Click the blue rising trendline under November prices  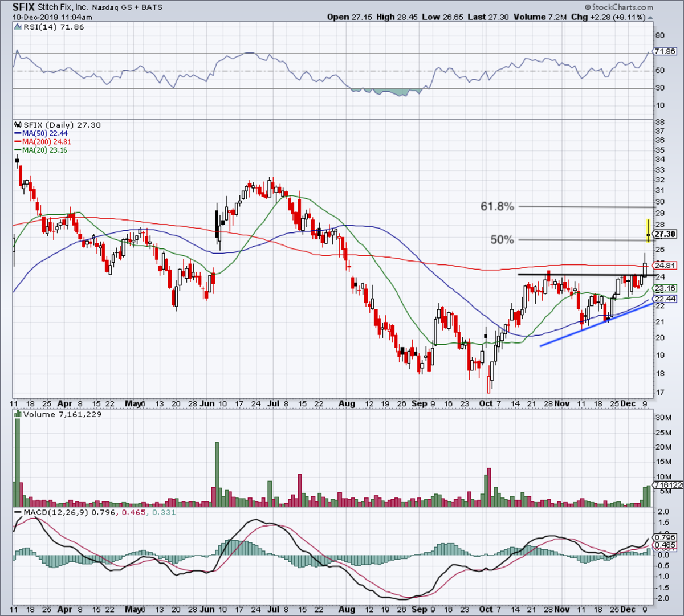coord(596,324)
